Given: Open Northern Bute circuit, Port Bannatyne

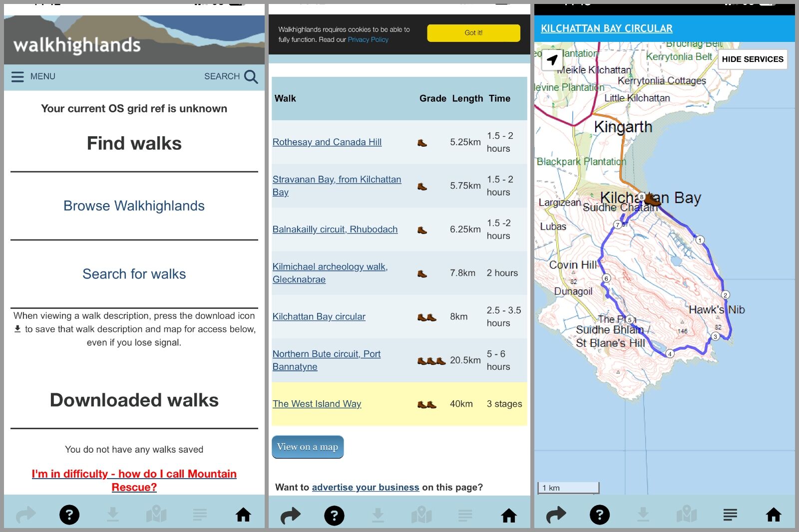Looking at the screenshot, I should coord(327,360).
